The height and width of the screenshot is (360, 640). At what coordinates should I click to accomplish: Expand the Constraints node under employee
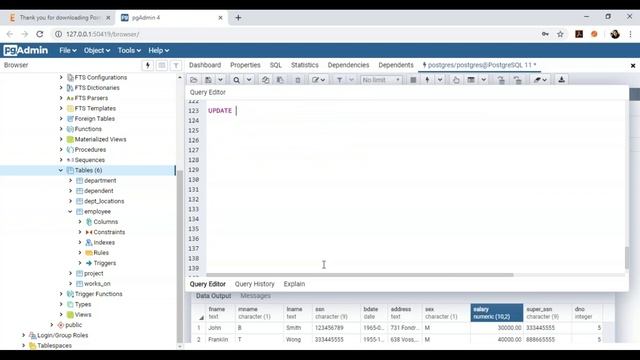(x=80, y=232)
